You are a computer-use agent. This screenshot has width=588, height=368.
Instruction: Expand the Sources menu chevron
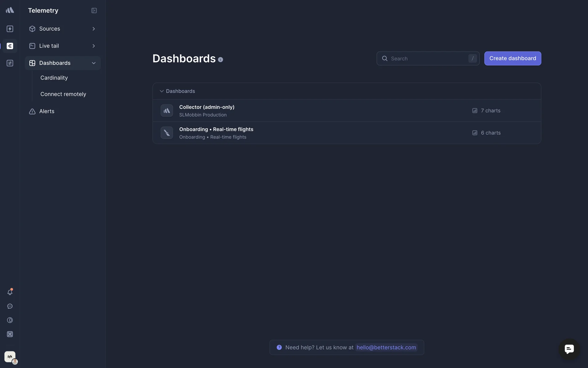point(94,29)
